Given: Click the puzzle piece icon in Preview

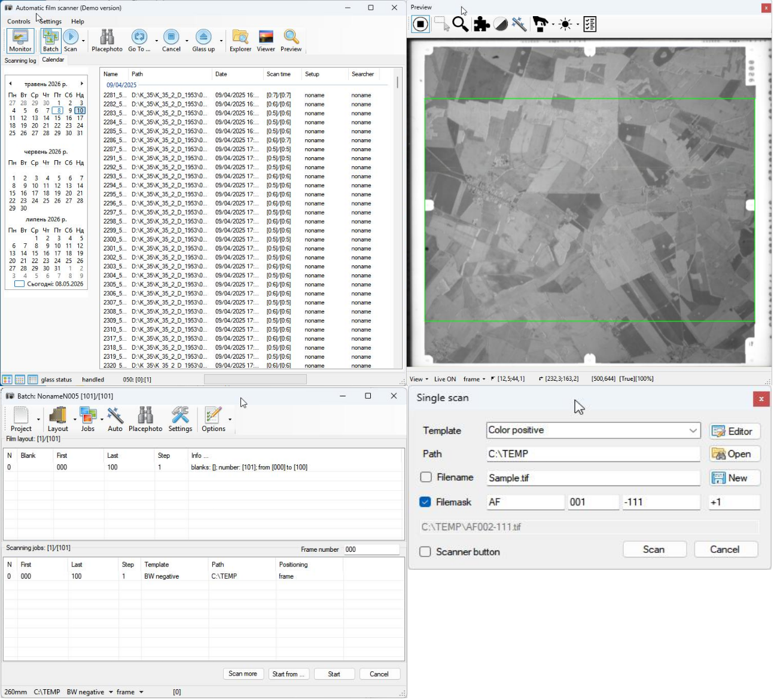Looking at the screenshot, I should pyautogui.click(x=482, y=25).
